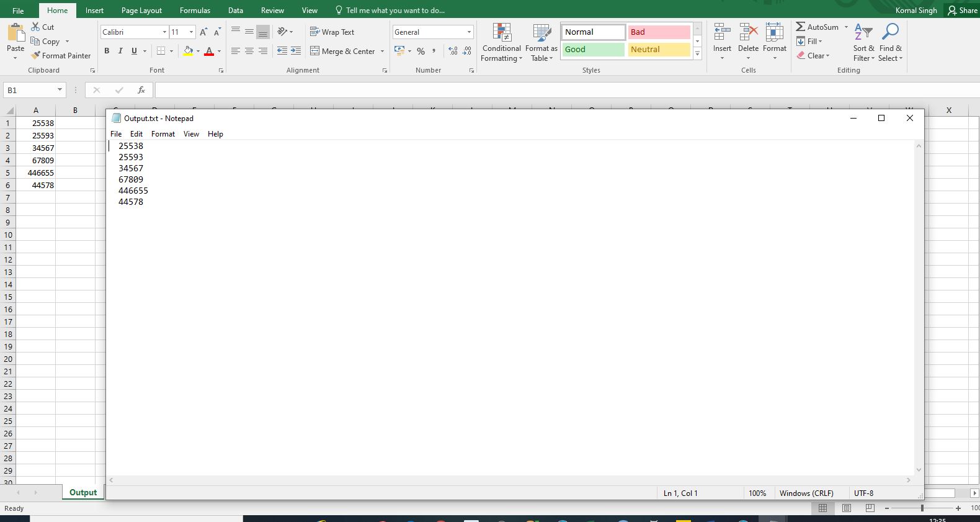Click the AutoSum sigma icon
Viewport: 980px width, 522px height.
click(801, 27)
